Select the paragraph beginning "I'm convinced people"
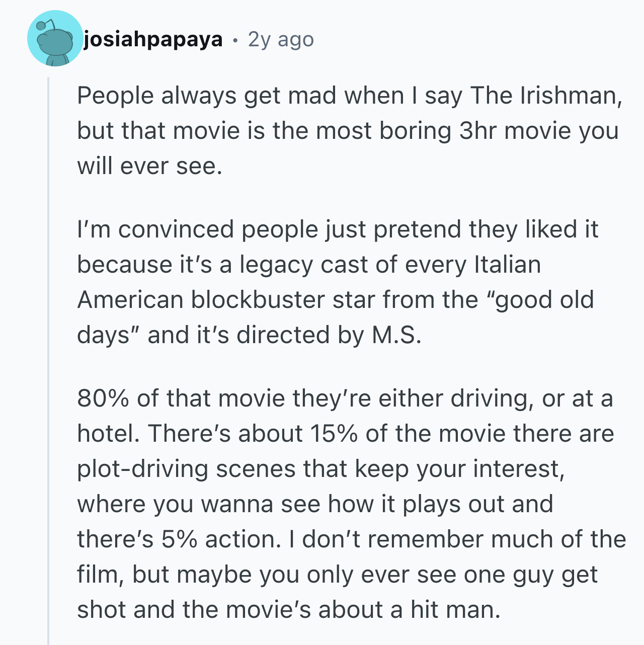 pos(338,282)
